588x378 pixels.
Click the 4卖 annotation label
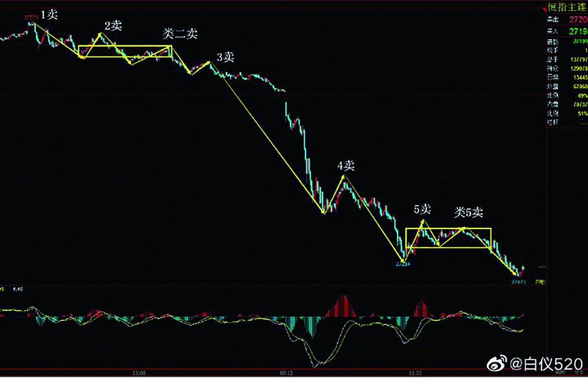pyautogui.click(x=346, y=165)
